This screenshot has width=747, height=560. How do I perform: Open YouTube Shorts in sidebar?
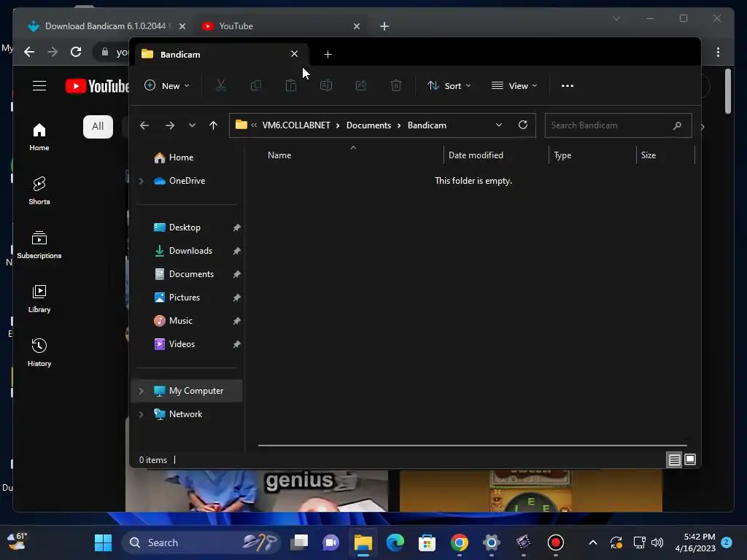click(x=39, y=190)
